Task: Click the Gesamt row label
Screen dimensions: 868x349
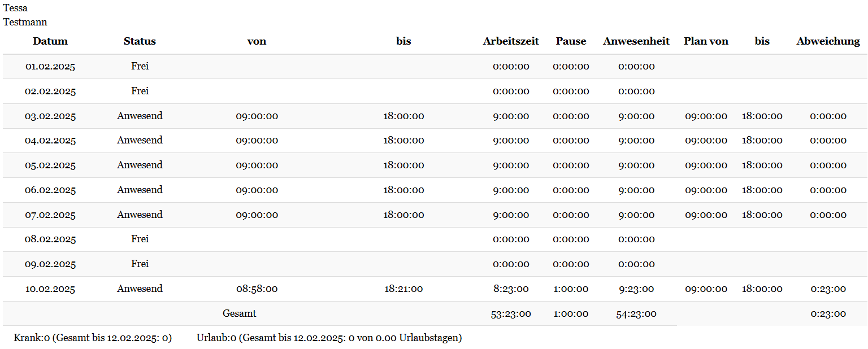Action: pyautogui.click(x=240, y=313)
